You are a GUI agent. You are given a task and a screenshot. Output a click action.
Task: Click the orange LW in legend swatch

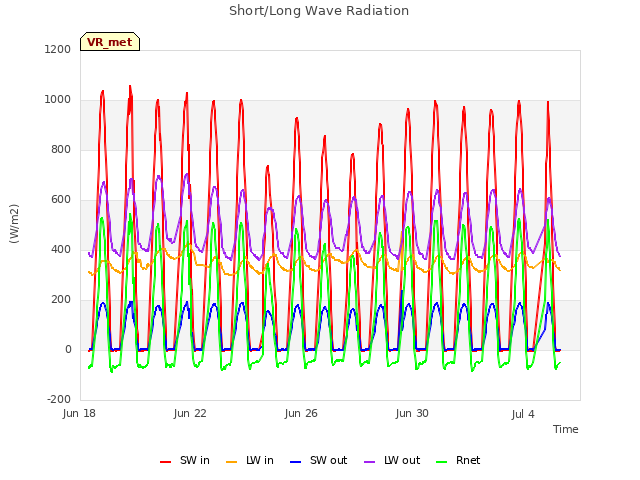[231, 462]
